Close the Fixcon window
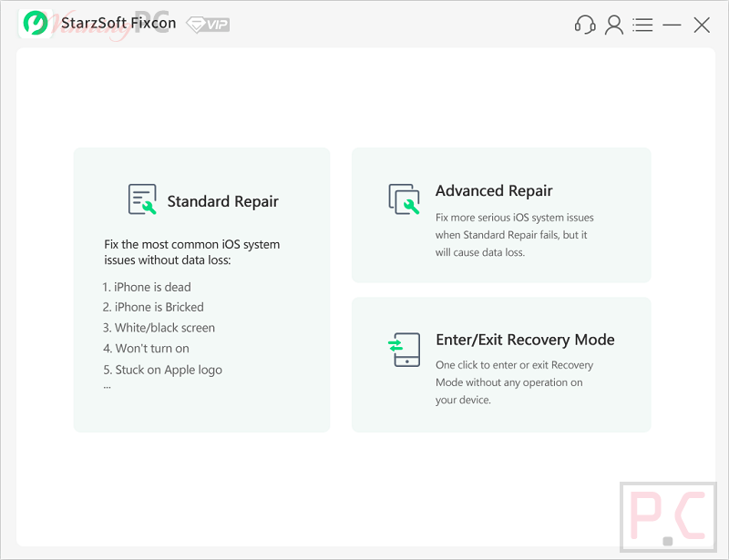This screenshot has width=729, height=560. [x=702, y=25]
